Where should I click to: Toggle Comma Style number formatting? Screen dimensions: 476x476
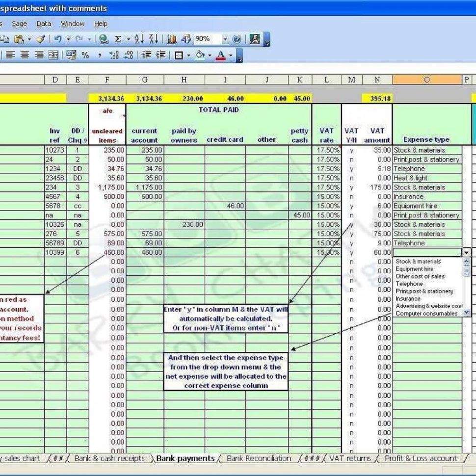coord(100,55)
